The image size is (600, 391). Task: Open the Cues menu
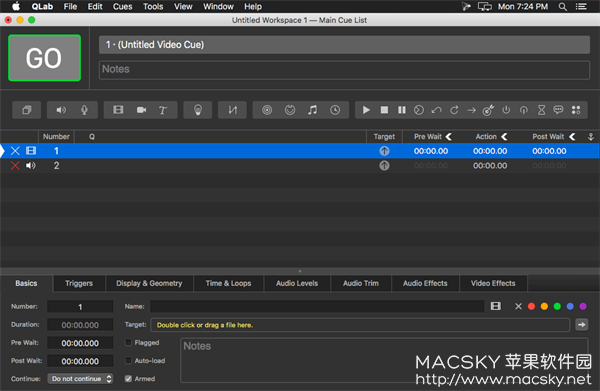[x=122, y=7]
